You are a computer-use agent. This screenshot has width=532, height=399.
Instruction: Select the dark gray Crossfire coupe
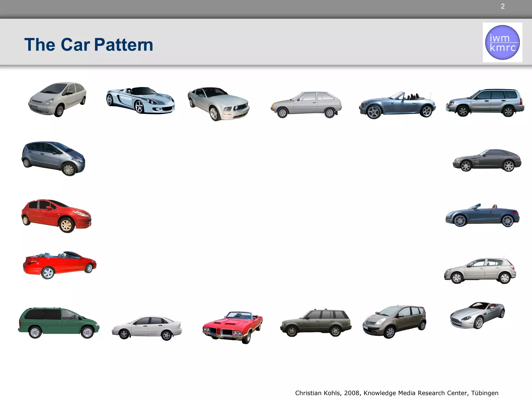[487, 160]
